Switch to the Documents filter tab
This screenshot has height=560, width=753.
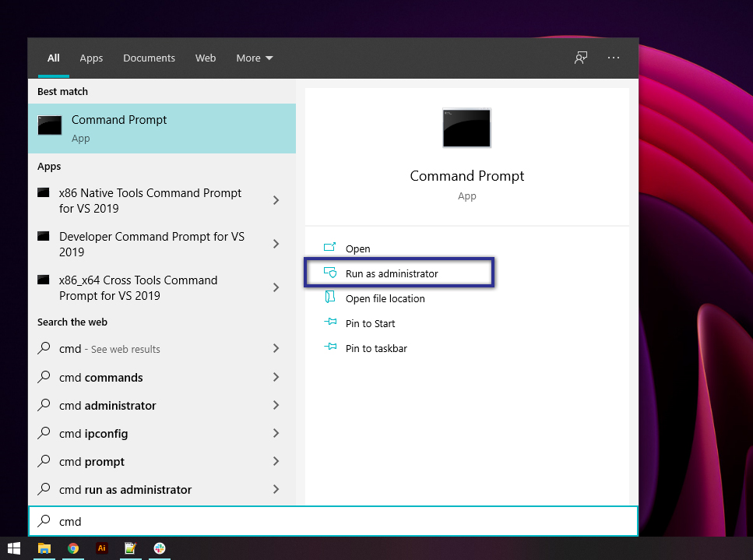pyautogui.click(x=149, y=58)
